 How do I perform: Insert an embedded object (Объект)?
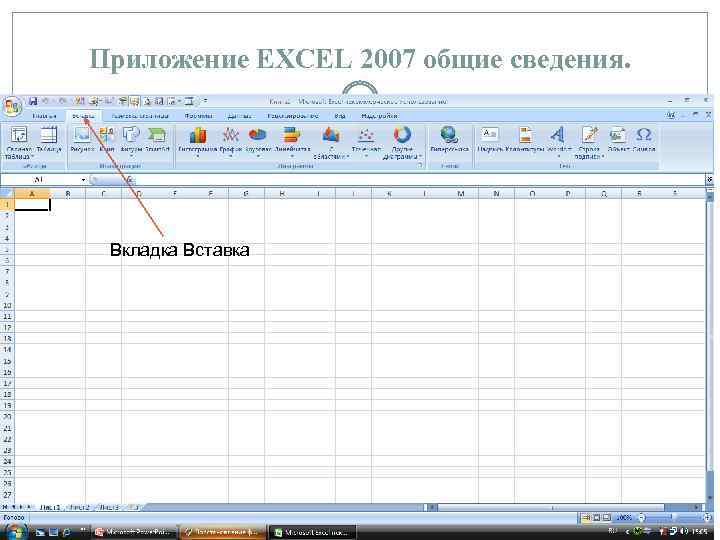618,140
